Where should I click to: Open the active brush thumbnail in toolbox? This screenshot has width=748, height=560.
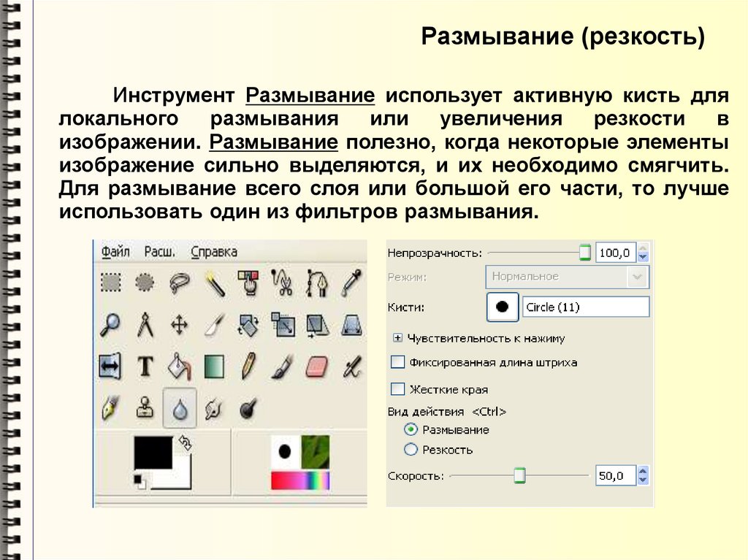point(286,451)
